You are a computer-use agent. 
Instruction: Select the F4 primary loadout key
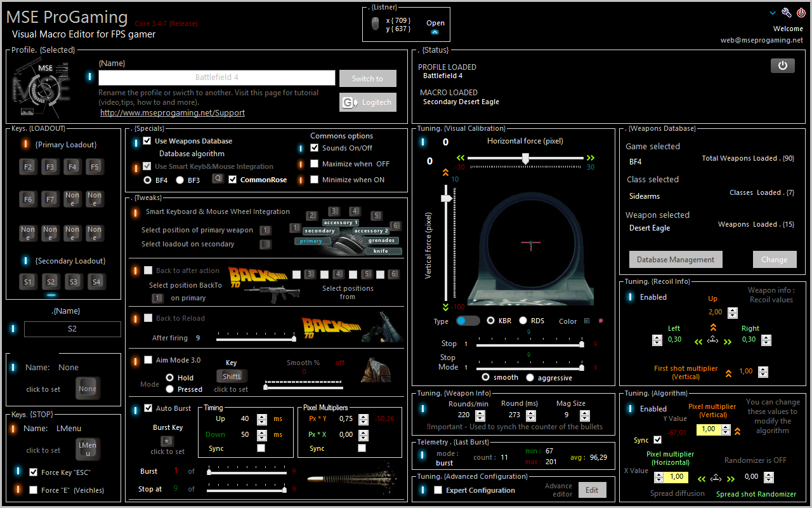pos(72,167)
